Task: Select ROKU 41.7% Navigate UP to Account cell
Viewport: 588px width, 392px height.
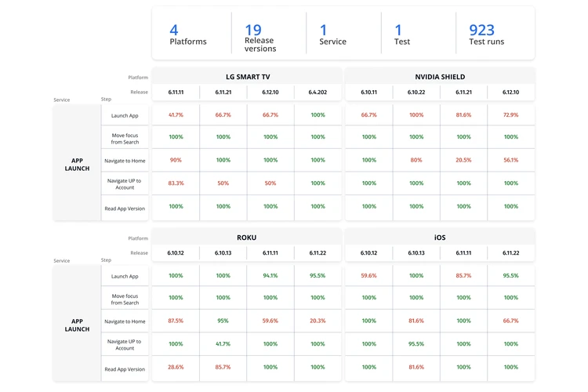Action: pyautogui.click(x=223, y=343)
